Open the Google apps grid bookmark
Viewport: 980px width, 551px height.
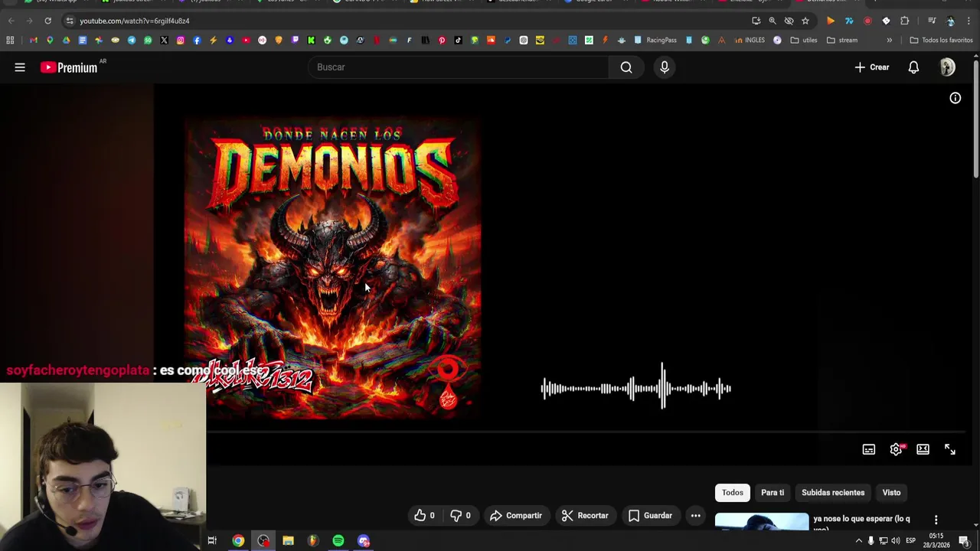10,40
